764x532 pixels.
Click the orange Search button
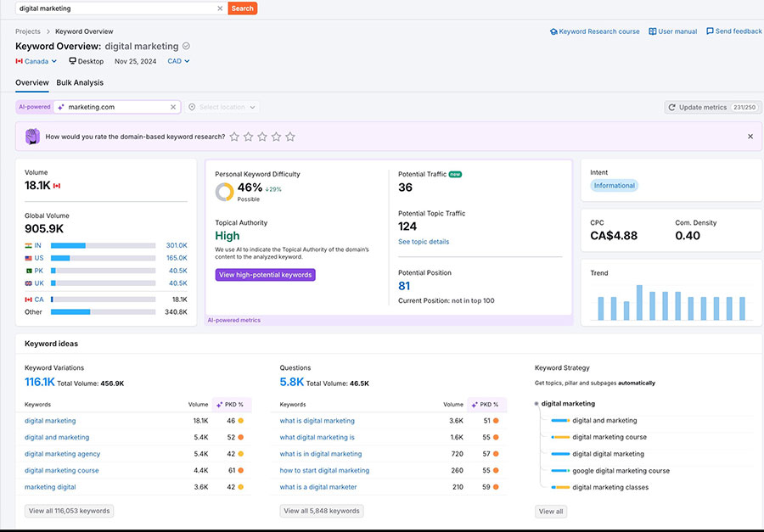click(x=242, y=8)
